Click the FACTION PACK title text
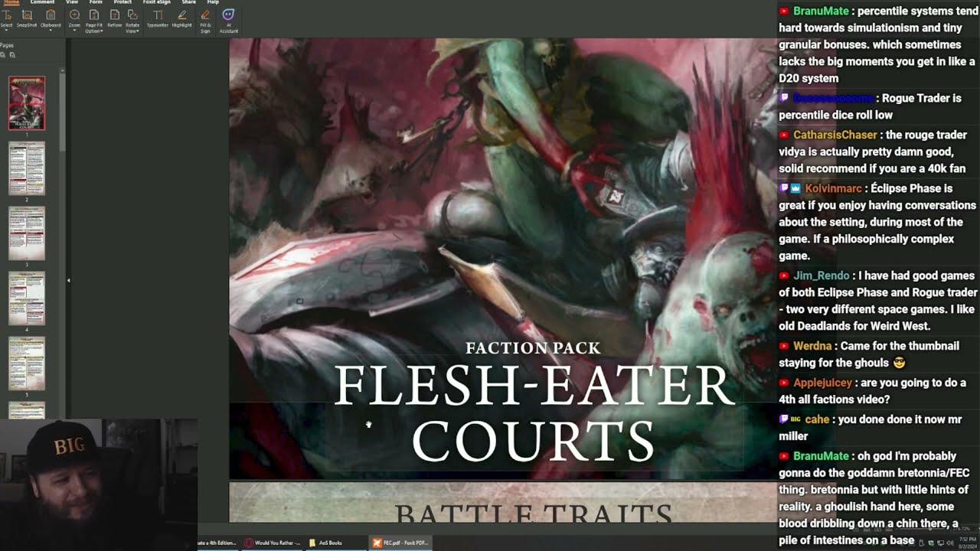 coord(533,348)
